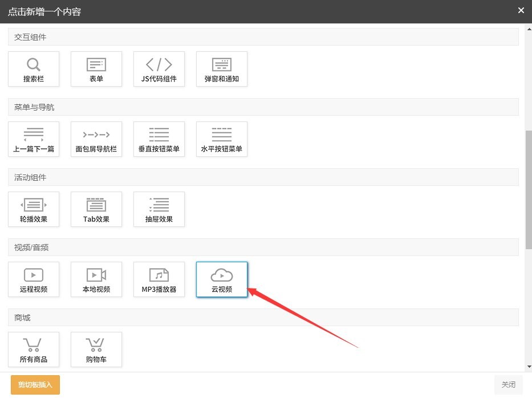Add the 所有商品 all products component
Screen dimensions: 532x398
(34, 350)
